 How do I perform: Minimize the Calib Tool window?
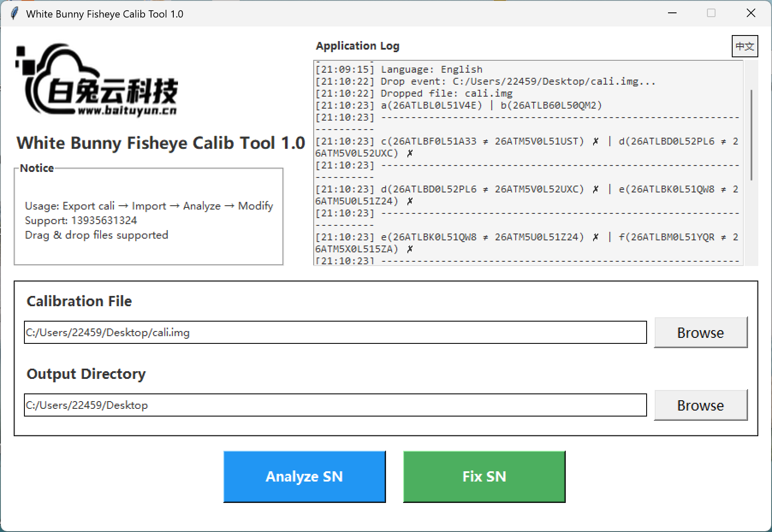pyautogui.click(x=672, y=13)
